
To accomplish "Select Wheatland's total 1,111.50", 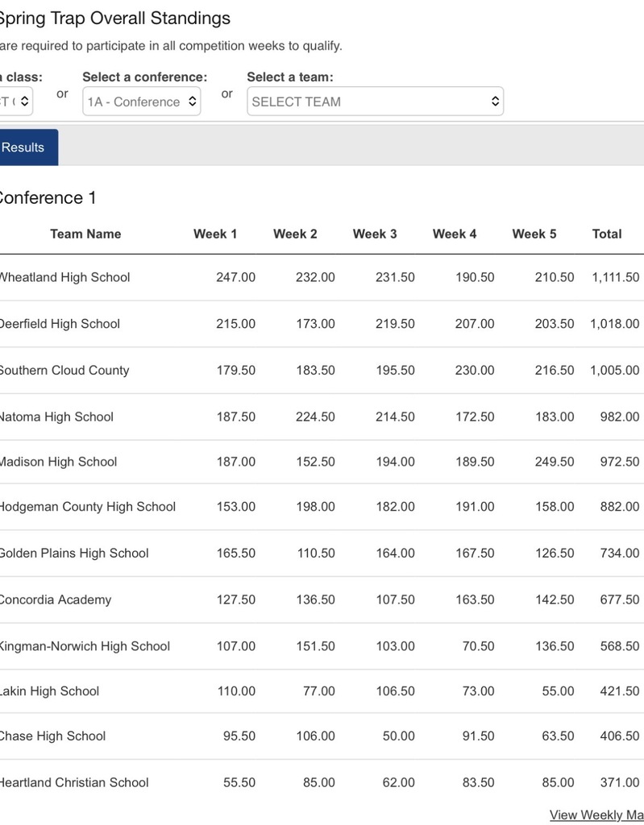I will pos(616,277).
